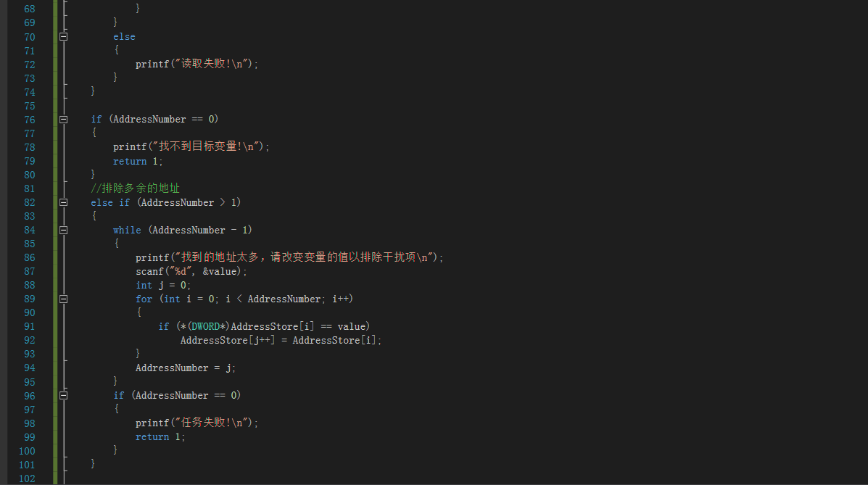Click line number 102 at the bottom
Image resolution: width=868 pixels, height=485 pixels.
[27, 478]
